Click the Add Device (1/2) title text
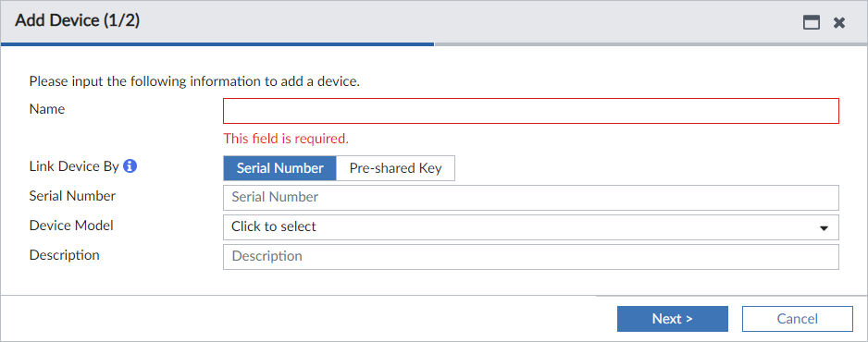This screenshot has width=868, height=342. 77,21
